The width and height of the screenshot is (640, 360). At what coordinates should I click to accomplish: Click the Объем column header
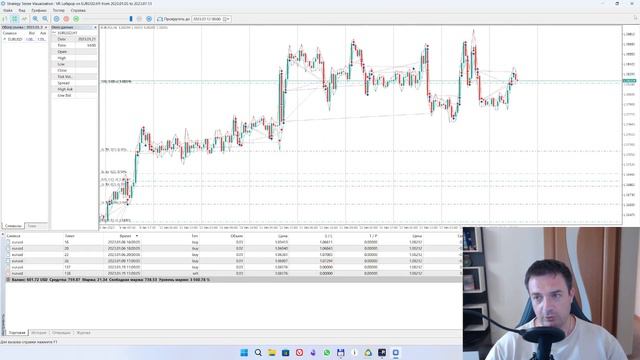236,236
